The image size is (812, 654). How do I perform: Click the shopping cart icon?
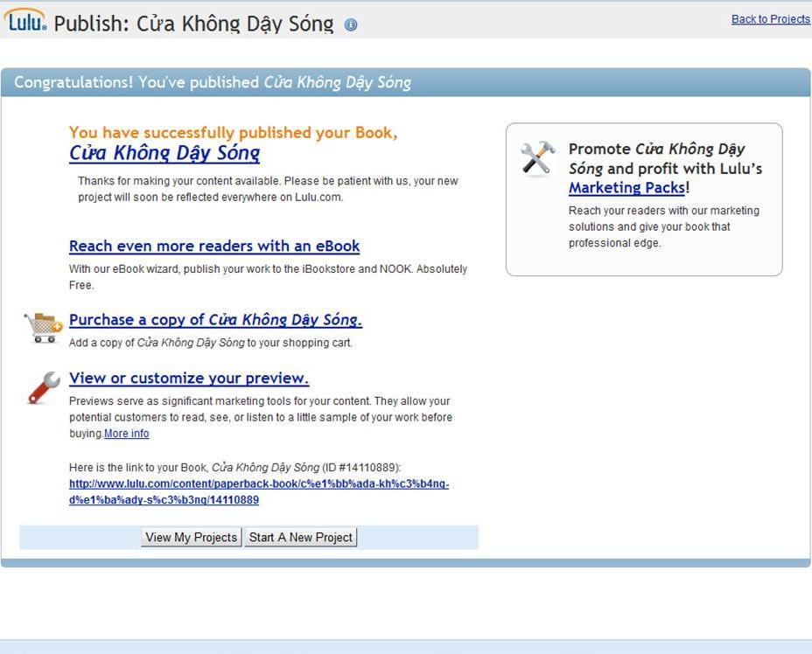[x=44, y=328]
